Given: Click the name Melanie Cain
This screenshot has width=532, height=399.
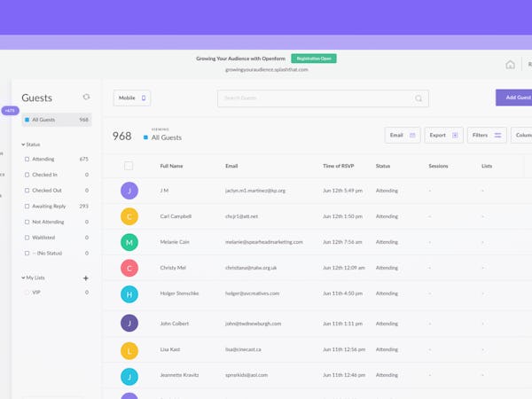Looking at the screenshot, I should pos(175,242).
